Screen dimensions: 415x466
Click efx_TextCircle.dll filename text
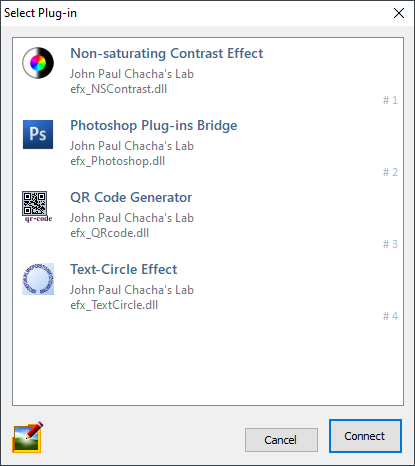(x=114, y=305)
